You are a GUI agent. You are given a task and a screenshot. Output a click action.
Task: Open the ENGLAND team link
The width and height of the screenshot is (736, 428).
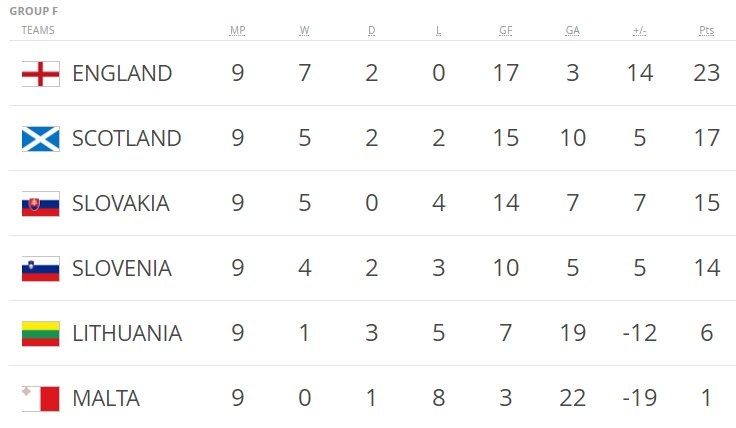point(122,73)
